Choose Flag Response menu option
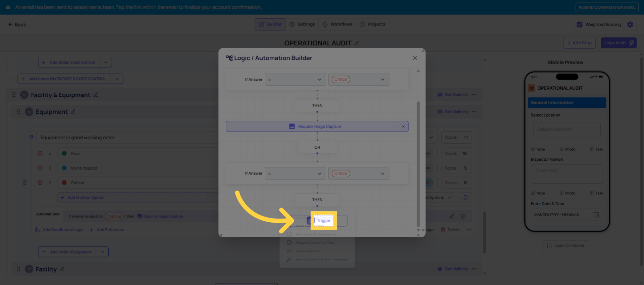 [x=307, y=251]
